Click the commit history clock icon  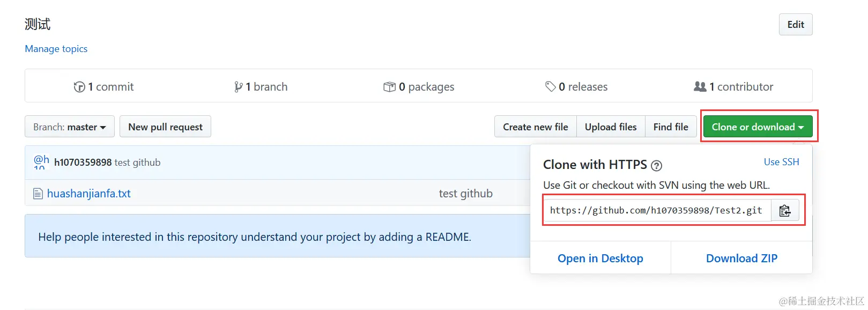click(79, 87)
